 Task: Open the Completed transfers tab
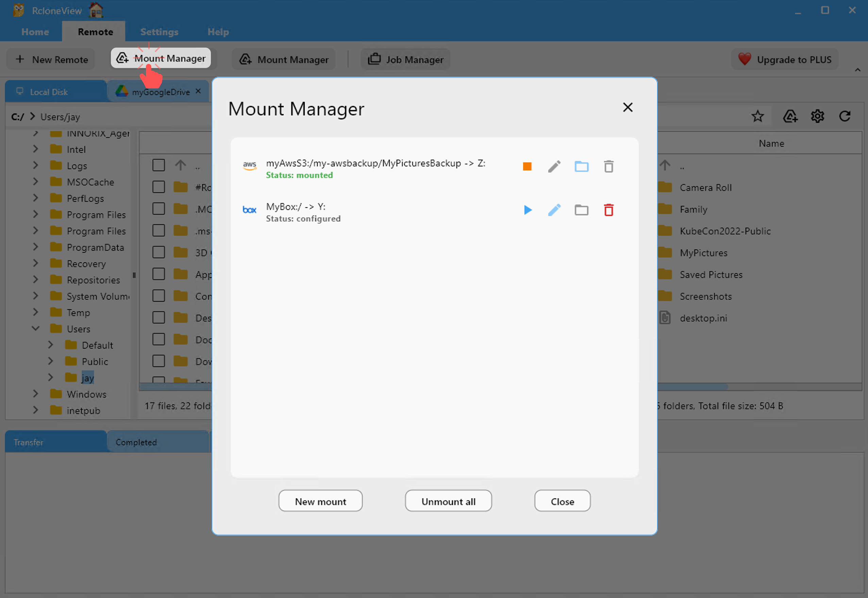[x=136, y=442]
